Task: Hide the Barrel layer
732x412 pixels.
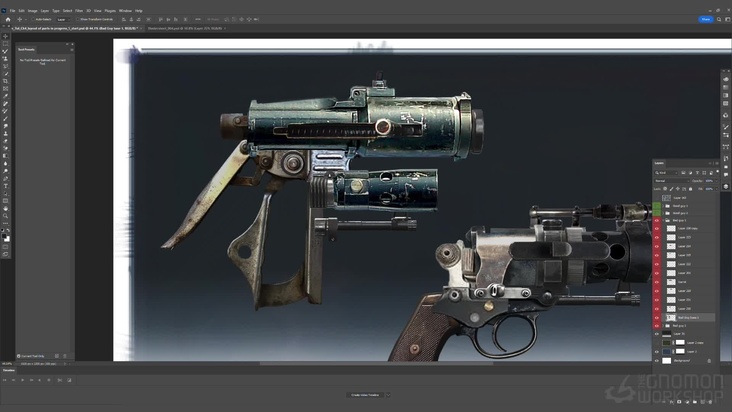Action: 657,282
